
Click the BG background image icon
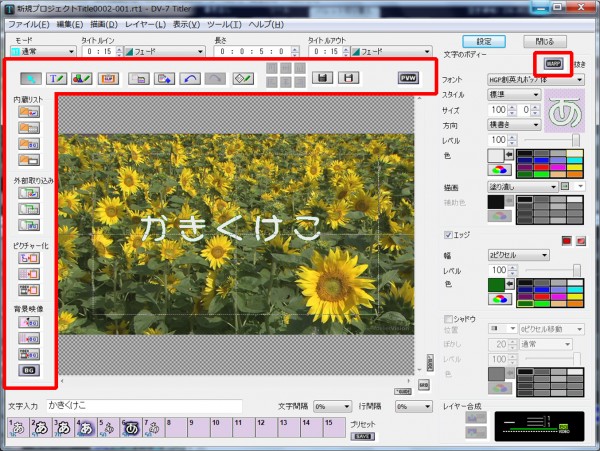click(28, 370)
